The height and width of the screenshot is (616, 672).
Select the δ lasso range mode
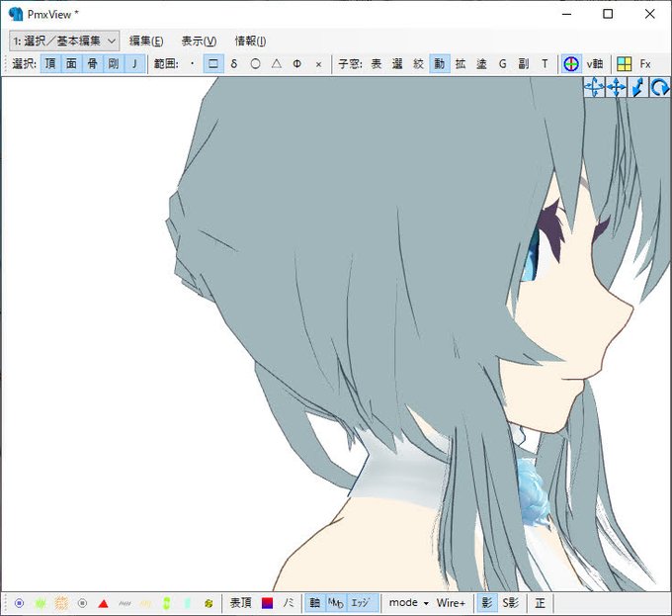click(234, 64)
